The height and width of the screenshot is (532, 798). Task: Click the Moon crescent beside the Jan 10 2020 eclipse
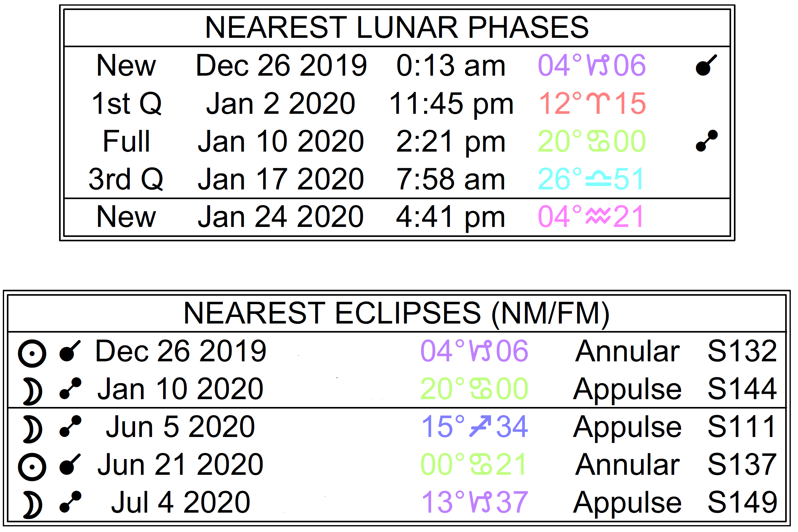pyautogui.click(x=33, y=392)
